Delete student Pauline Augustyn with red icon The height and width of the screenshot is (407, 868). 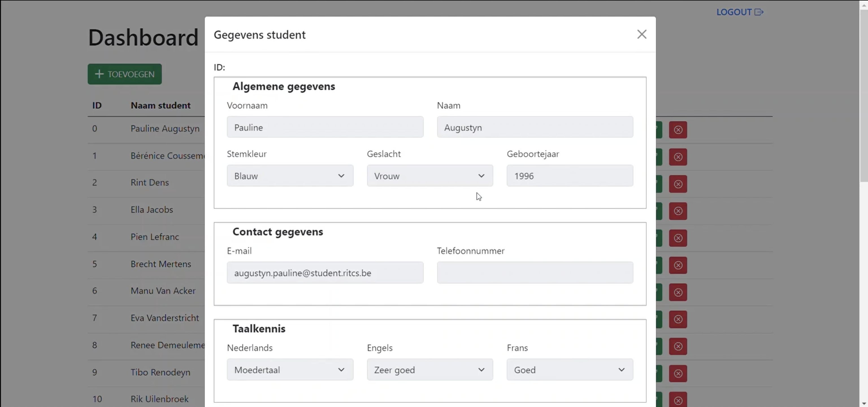[x=678, y=130]
